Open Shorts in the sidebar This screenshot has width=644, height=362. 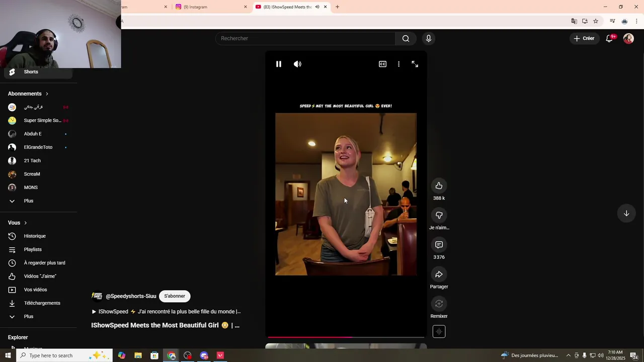coord(38,72)
